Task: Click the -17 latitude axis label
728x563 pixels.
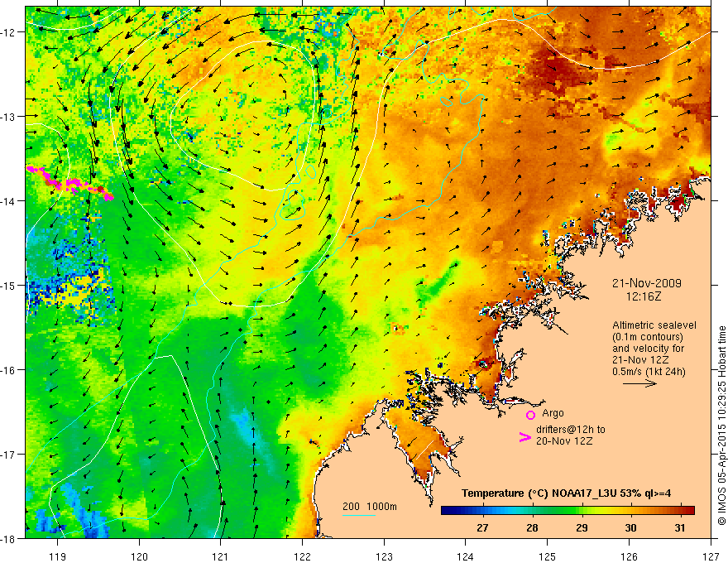Action: (x=8, y=455)
